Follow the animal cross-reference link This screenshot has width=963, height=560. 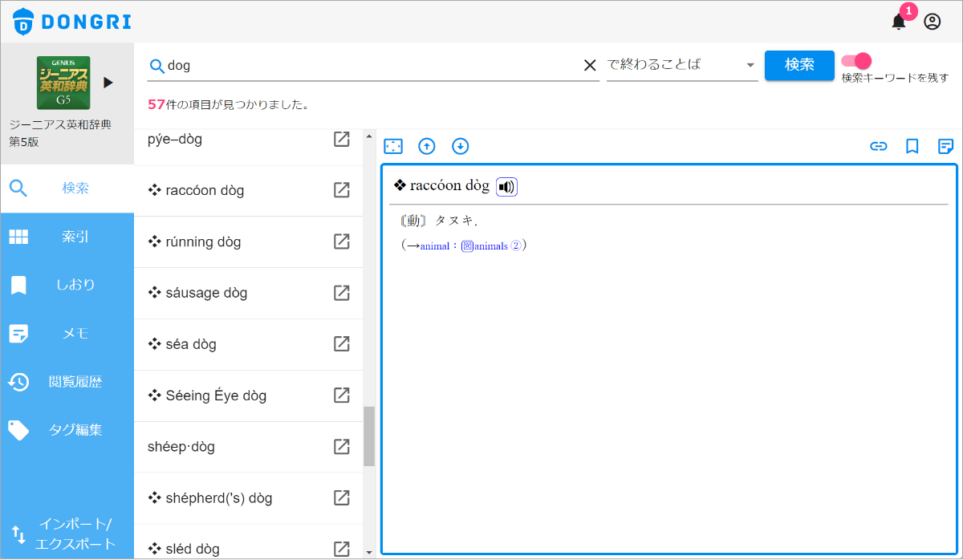pyautogui.click(x=435, y=246)
